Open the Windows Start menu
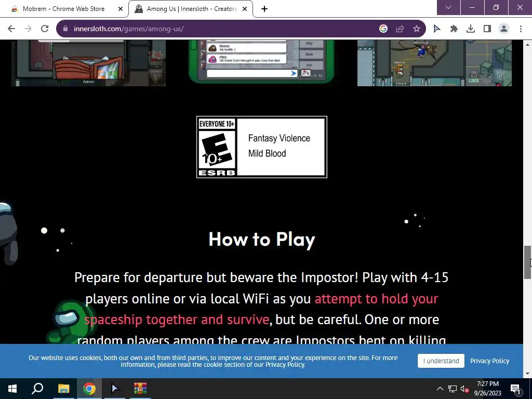 click(x=12, y=389)
